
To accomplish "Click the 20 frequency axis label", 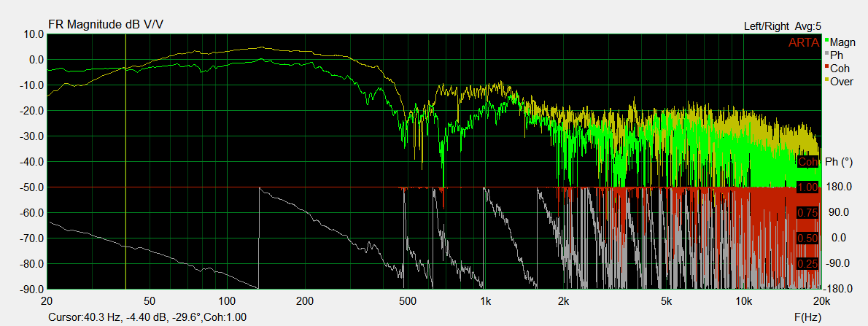I will coord(47,301).
